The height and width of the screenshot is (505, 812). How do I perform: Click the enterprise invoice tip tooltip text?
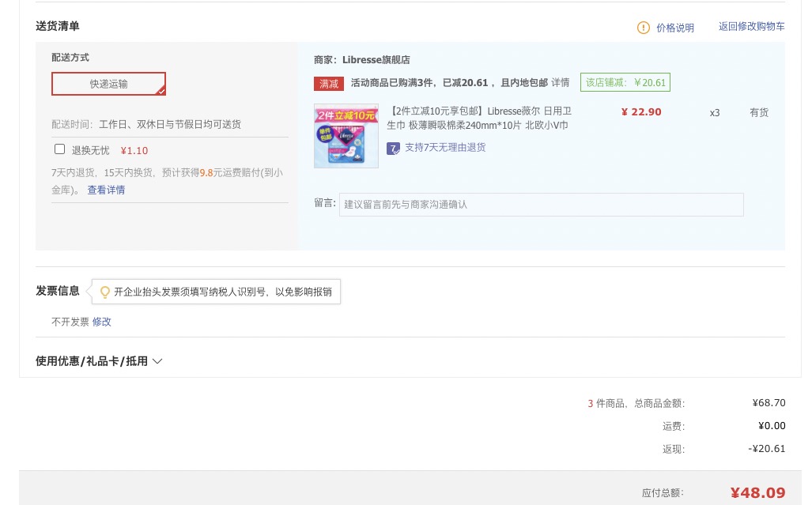point(223,292)
